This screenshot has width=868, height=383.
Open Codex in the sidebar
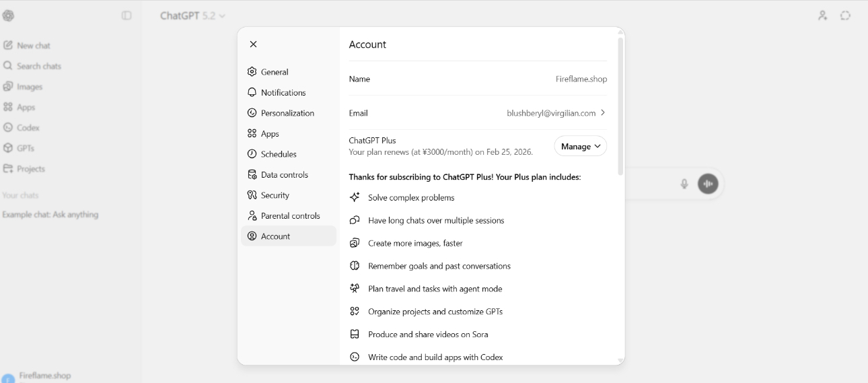click(x=22, y=128)
